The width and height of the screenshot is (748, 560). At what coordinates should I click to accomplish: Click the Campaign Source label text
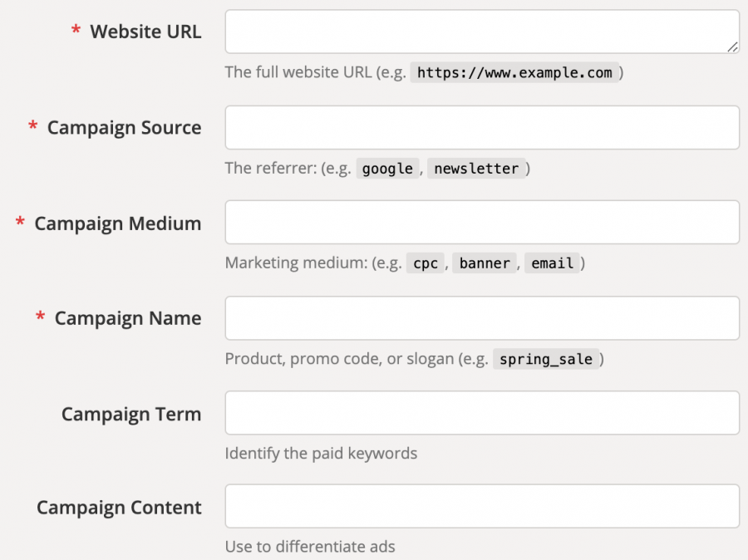coord(124,128)
